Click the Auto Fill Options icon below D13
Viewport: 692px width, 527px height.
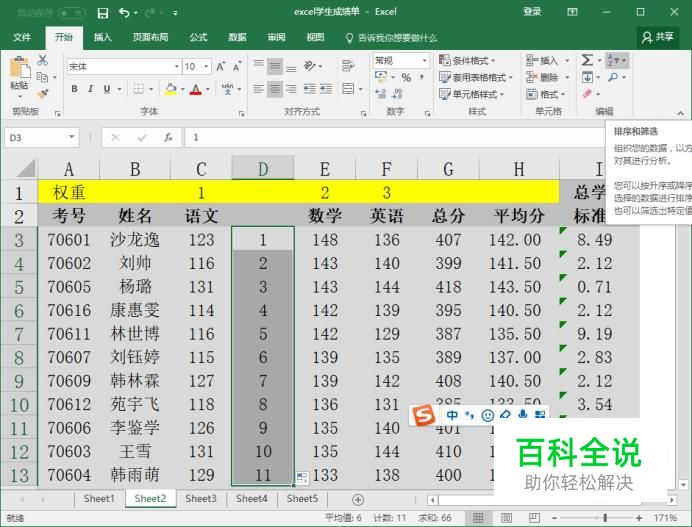(x=302, y=477)
